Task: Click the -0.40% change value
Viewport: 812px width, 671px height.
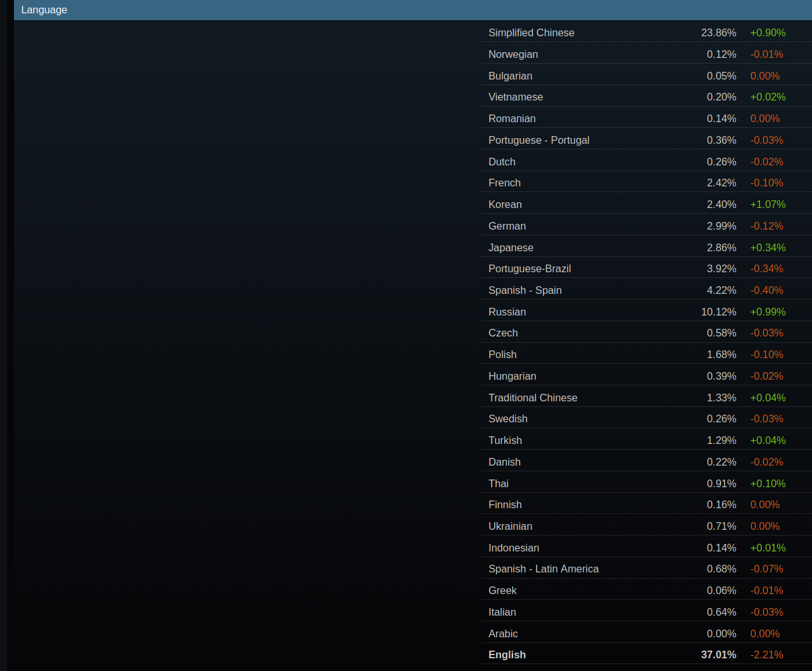Action: (767, 290)
